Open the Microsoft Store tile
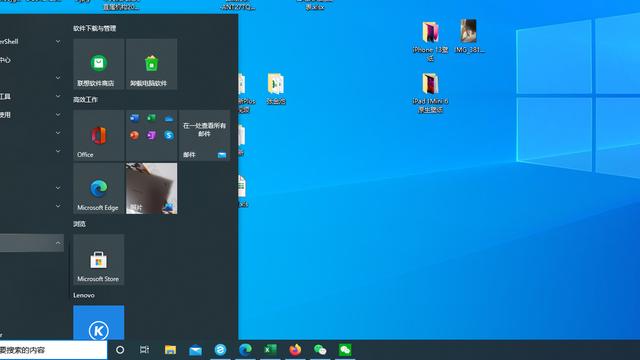This screenshot has width=640, height=360. (x=99, y=259)
